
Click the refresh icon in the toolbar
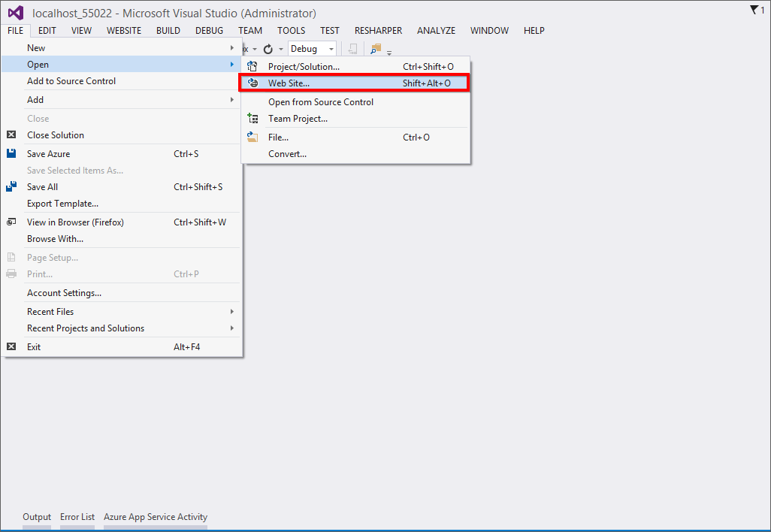[x=268, y=48]
